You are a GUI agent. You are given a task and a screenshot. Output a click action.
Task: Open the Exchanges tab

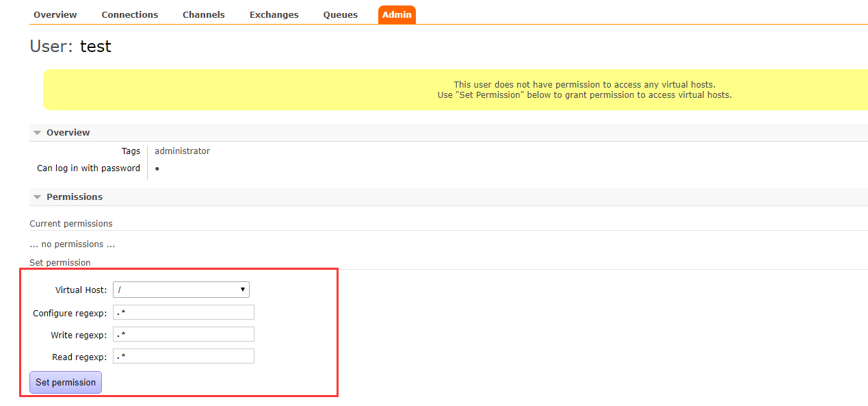274,14
